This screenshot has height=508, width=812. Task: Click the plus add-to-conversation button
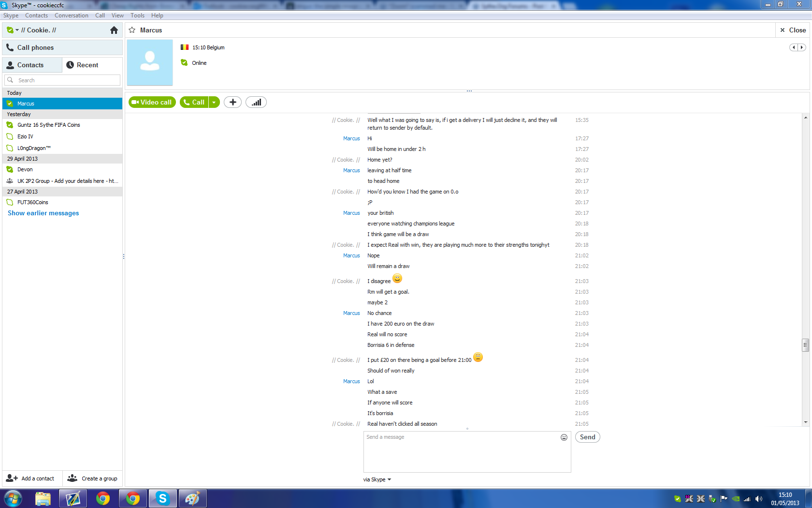click(232, 102)
